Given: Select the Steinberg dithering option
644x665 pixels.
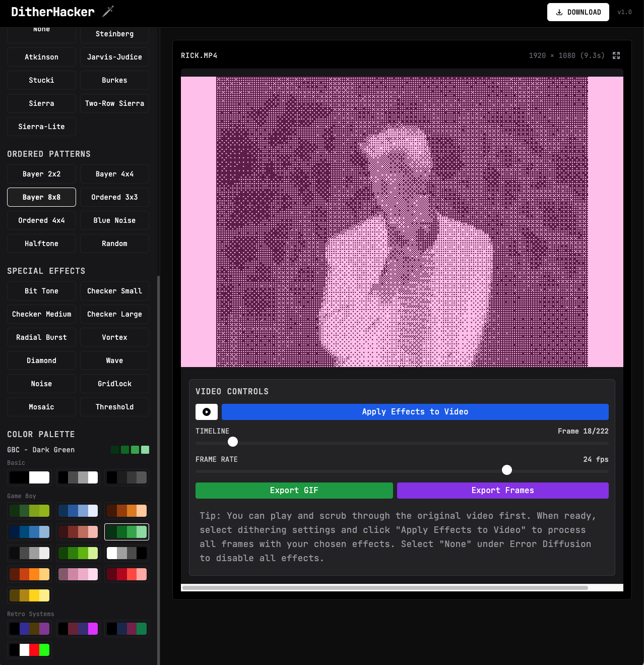Looking at the screenshot, I should [114, 34].
